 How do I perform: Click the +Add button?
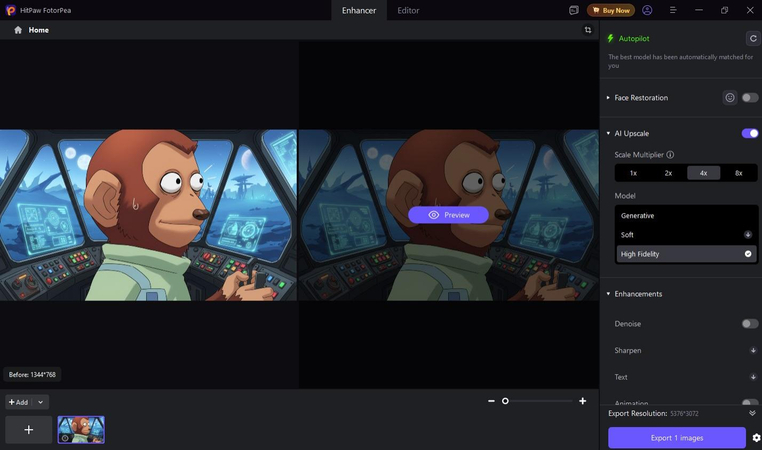click(x=18, y=402)
